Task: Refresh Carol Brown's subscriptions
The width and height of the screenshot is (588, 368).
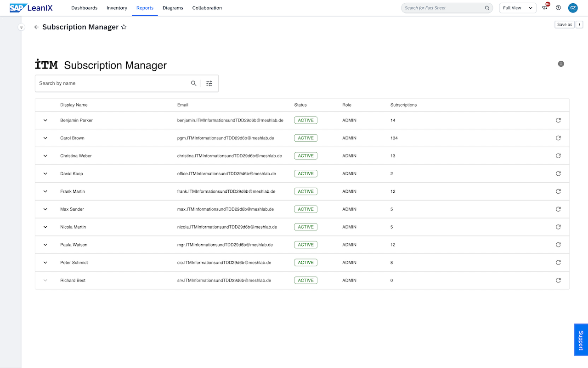Action: (558, 138)
